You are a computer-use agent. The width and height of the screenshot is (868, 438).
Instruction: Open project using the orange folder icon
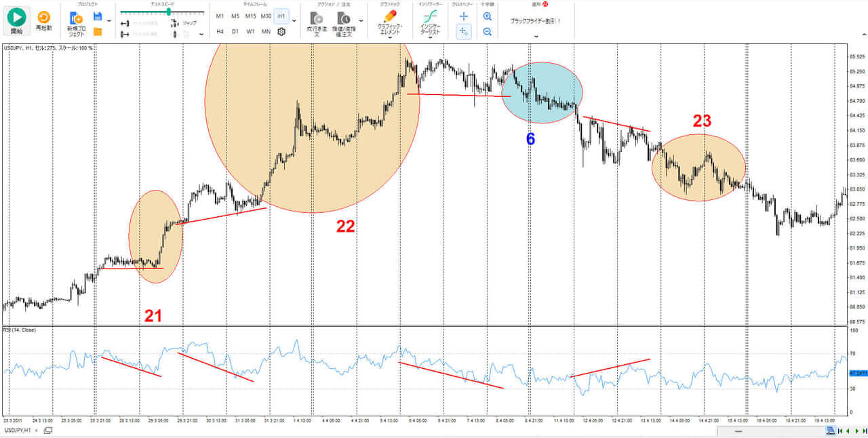(x=98, y=31)
